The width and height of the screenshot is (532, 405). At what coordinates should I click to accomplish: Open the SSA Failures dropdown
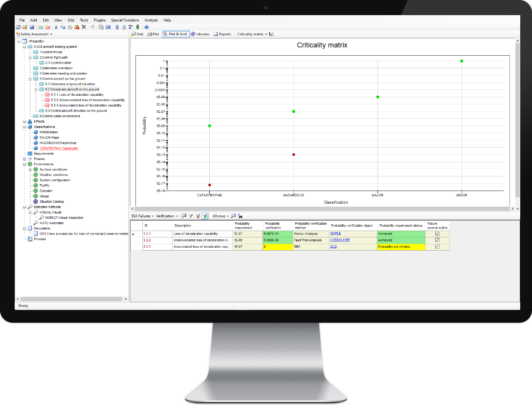pos(142,215)
